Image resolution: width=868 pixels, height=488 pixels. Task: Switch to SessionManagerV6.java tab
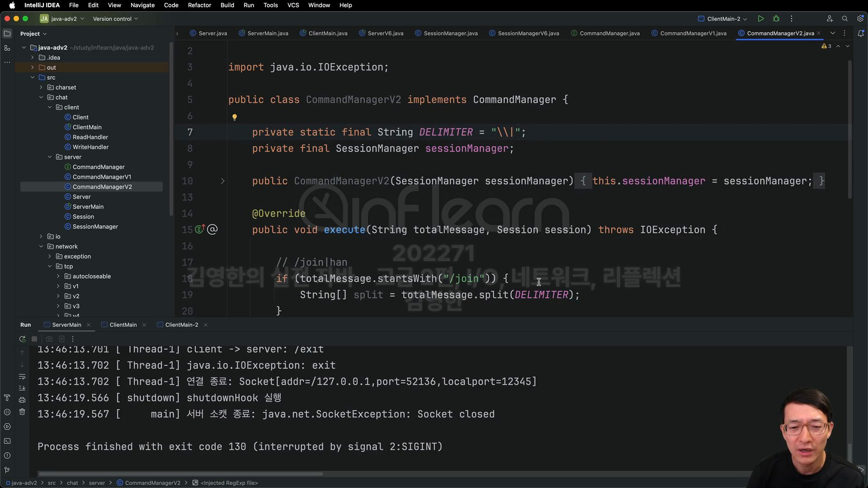pos(524,33)
